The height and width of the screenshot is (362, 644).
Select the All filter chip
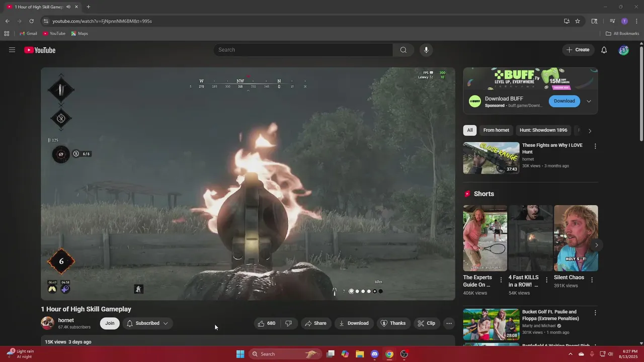tap(470, 130)
